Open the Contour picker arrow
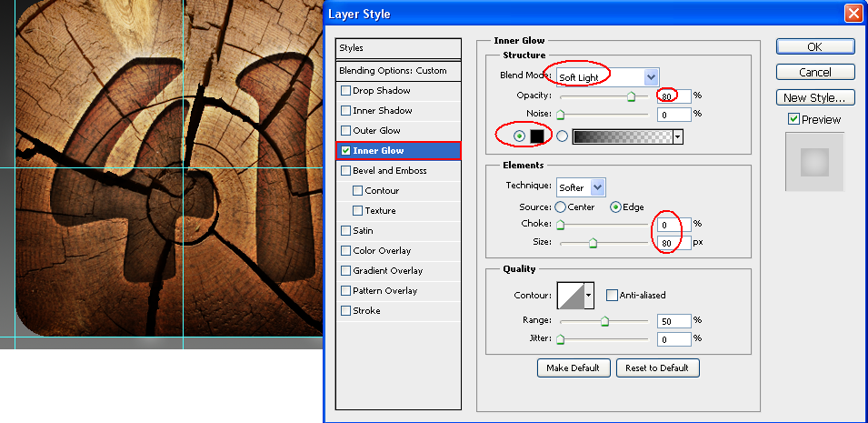 [x=589, y=296]
